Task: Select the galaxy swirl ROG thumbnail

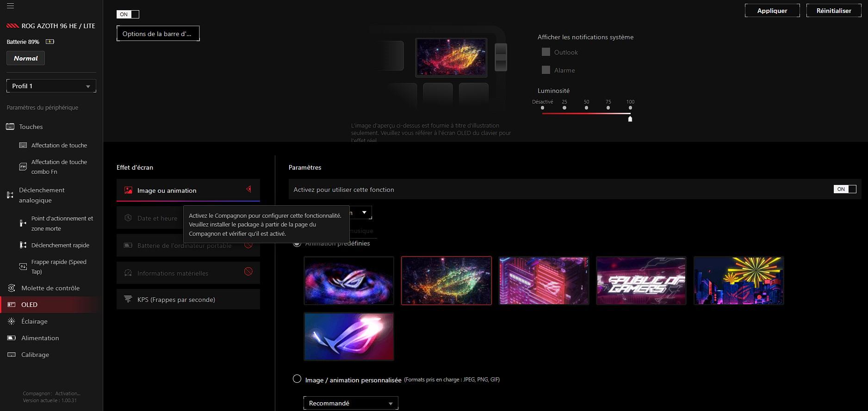Action: (x=349, y=281)
